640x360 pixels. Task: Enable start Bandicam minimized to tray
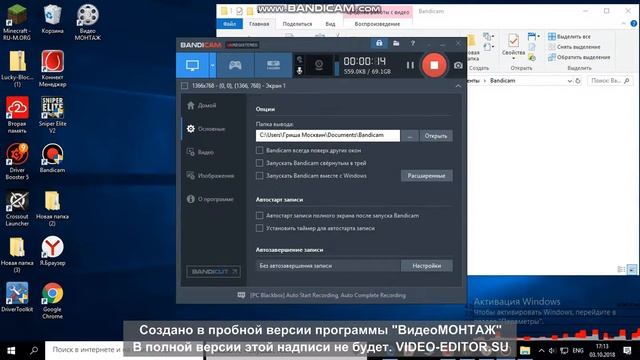(259, 163)
